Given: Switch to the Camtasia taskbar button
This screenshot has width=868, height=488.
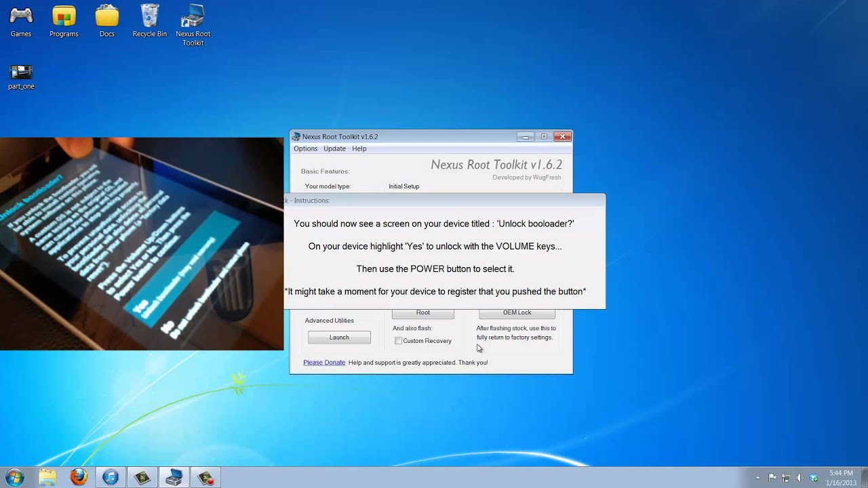Looking at the screenshot, I should 142,477.
